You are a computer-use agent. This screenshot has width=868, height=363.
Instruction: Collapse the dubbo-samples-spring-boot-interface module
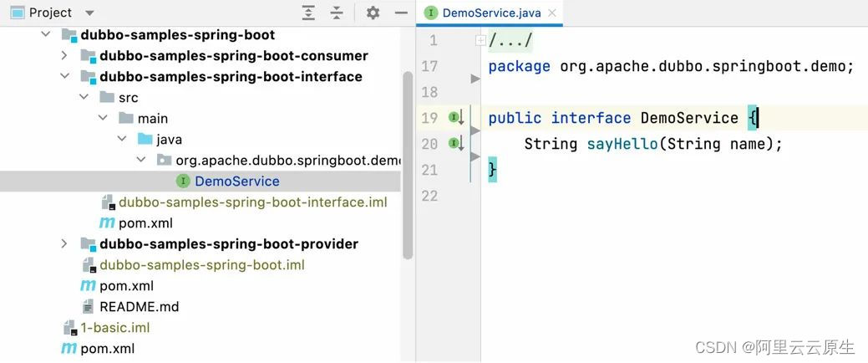[x=65, y=76]
